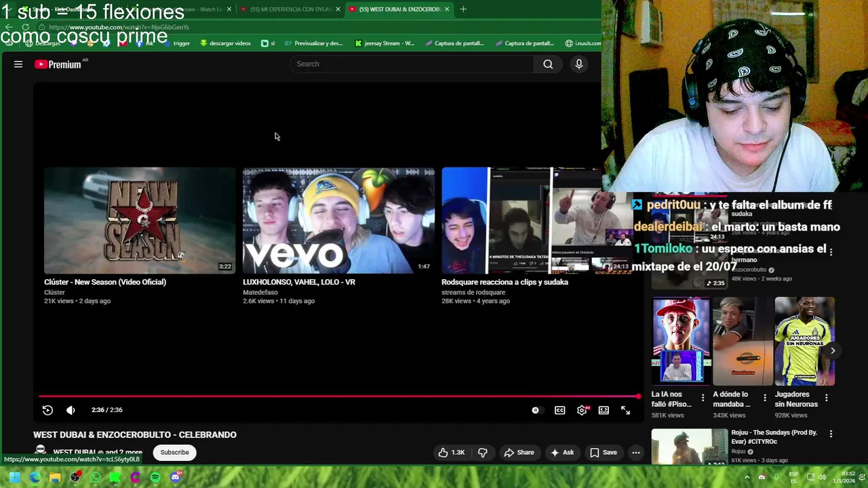This screenshot has width=868, height=488.
Task: Open LUXHOLONSO, VAHEL, LOLO - VR thumbnail
Action: coord(338,220)
